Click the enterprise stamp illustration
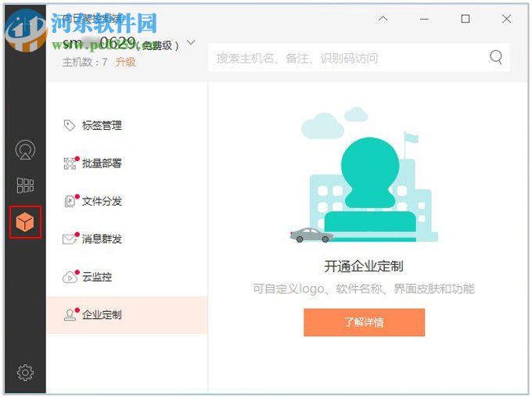 364,175
